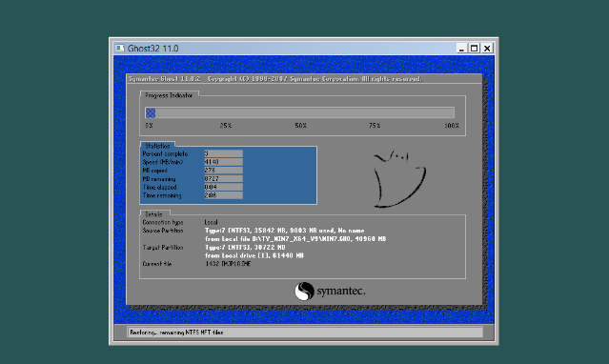Image resolution: width=609 pixels, height=364 pixels.
Task: Click the Details group tab label
Action: click(x=153, y=214)
